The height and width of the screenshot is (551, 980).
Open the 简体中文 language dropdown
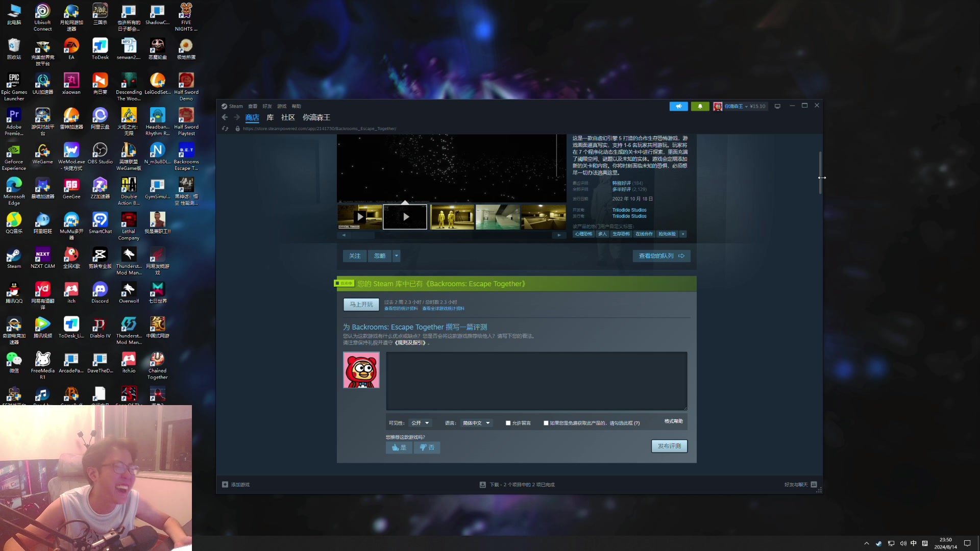(476, 423)
